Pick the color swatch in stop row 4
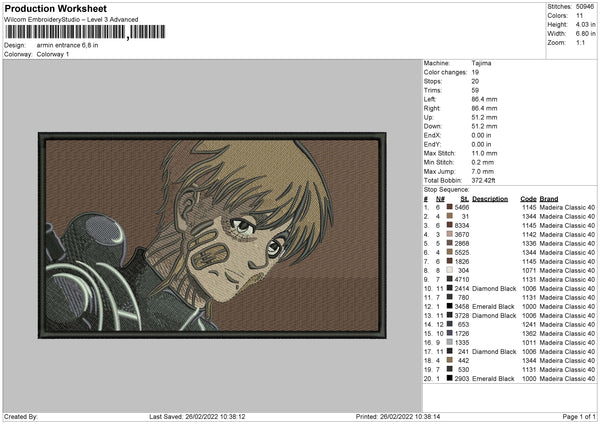600x424 pixels. click(x=450, y=234)
